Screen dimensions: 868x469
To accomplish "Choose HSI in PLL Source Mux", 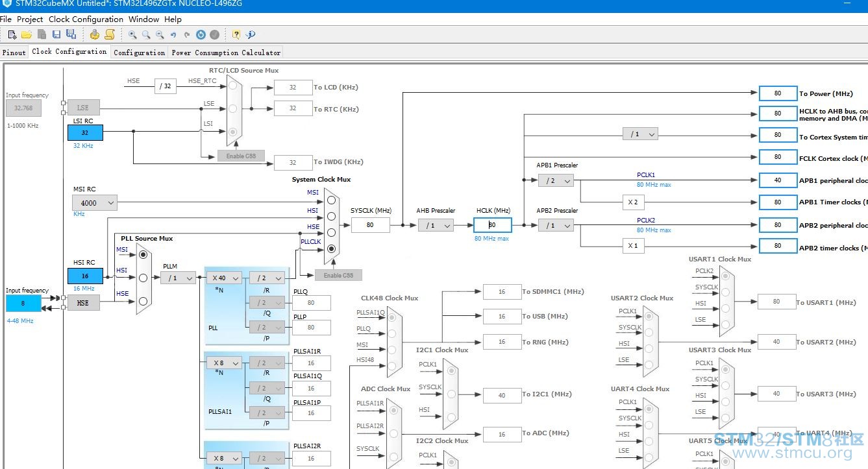I will (143, 278).
